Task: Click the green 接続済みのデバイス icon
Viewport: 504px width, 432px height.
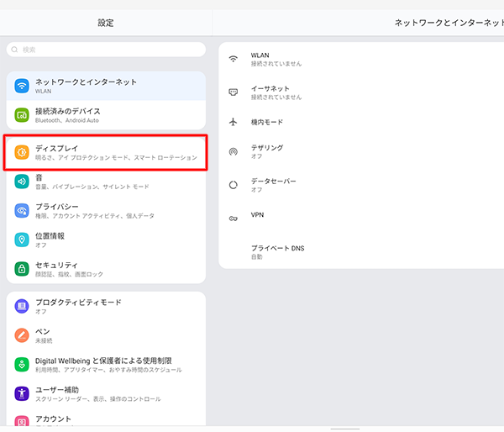Action: coord(22,115)
